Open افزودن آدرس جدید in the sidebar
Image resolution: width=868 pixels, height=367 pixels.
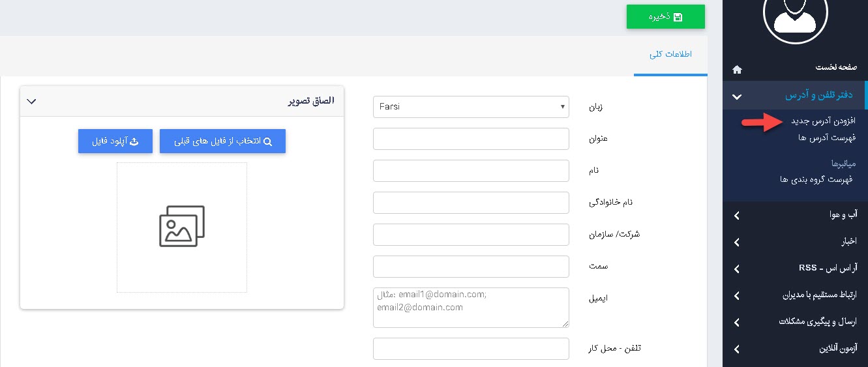coord(823,121)
